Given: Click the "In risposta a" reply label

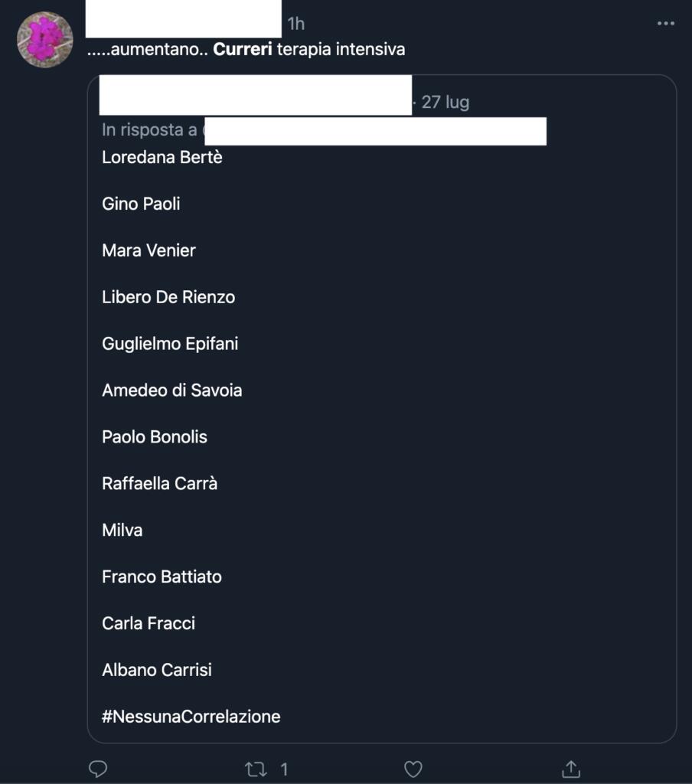Looking at the screenshot, I should (x=150, y=130).
